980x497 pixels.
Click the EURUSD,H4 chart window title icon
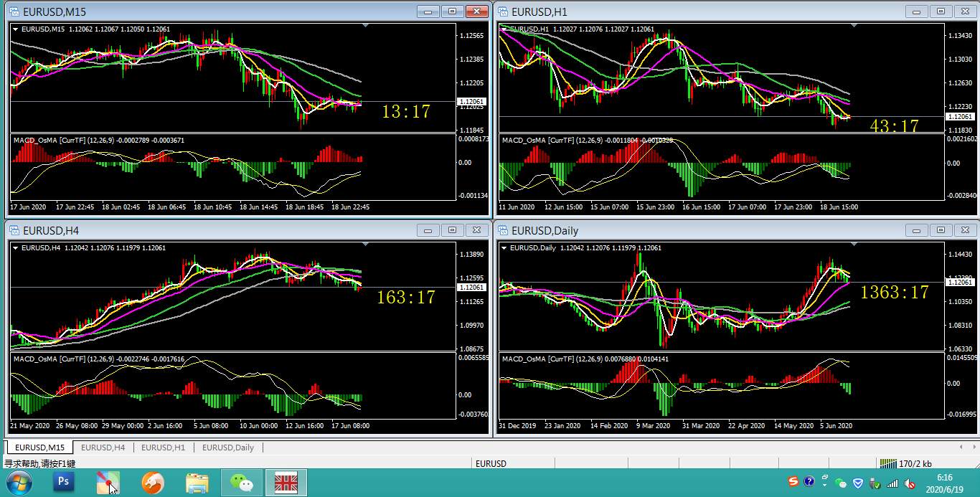pos(14,230)
